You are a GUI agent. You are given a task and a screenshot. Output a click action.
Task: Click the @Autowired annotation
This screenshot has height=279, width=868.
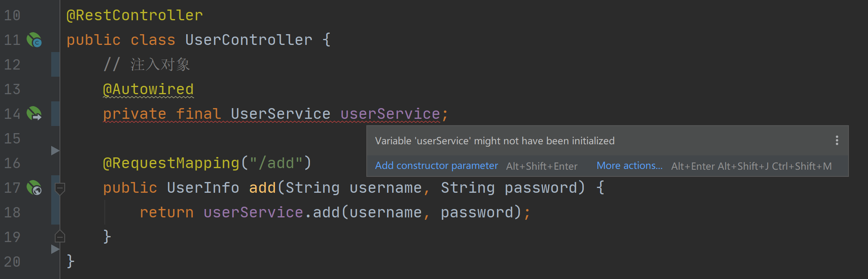148,89
